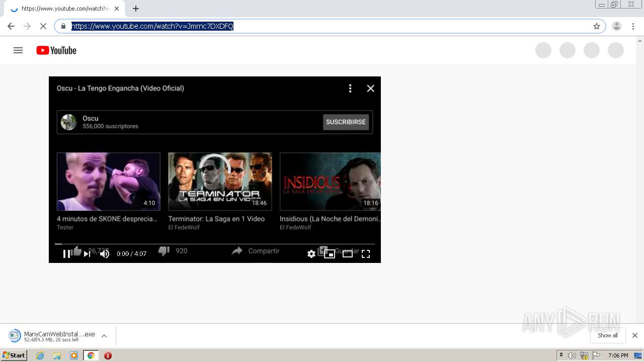Open title 'Insidious (La Noche del Demoni..'

[330, 219]
